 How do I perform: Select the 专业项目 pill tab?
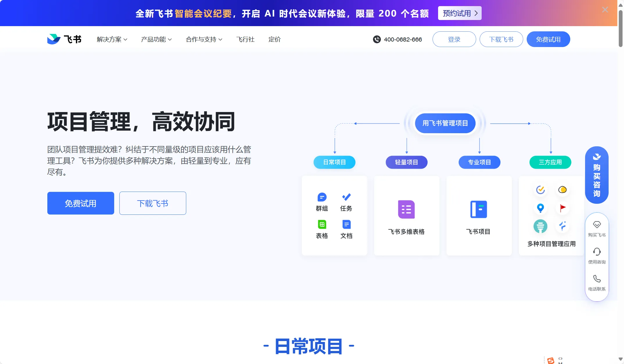[x=480, y=162]
